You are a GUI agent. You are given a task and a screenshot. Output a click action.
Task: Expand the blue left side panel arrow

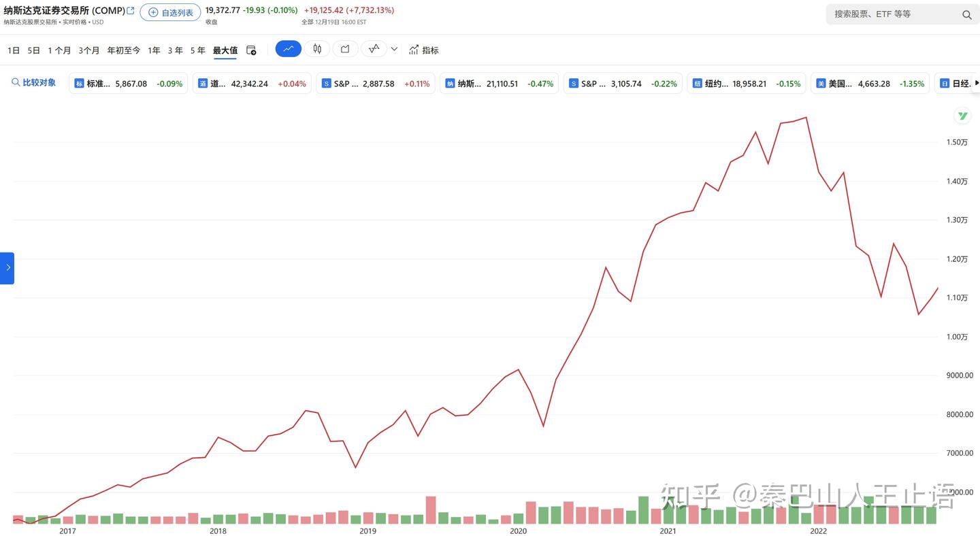pos(7,268)
